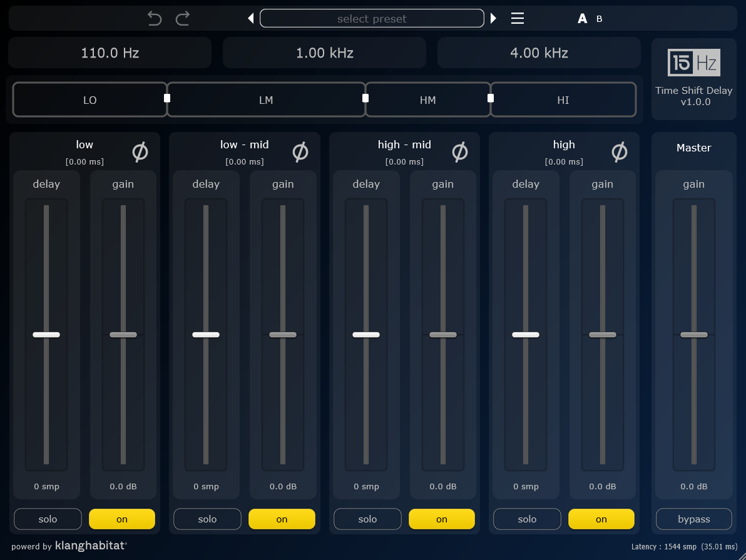Click the Master bypass button
746x560 pixels.
[x=694, y=519]
